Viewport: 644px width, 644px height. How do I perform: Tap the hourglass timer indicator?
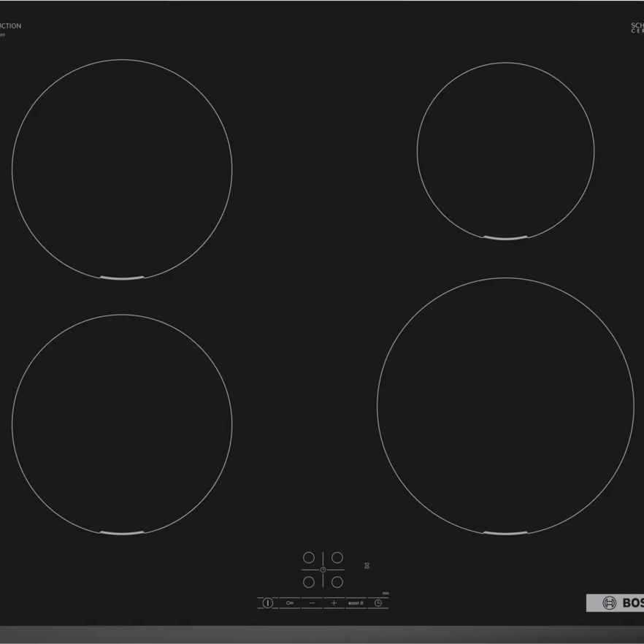pyautogui.click(x=367, y=565)
